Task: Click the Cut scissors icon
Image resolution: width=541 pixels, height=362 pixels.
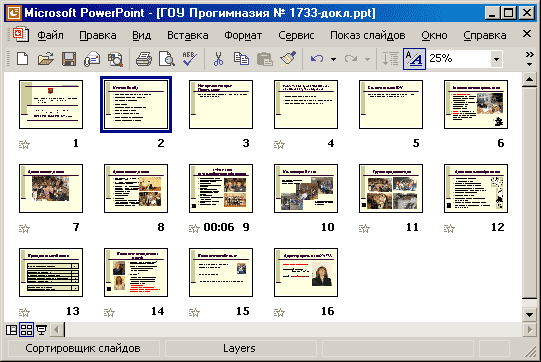Action: tap(218, 59)
